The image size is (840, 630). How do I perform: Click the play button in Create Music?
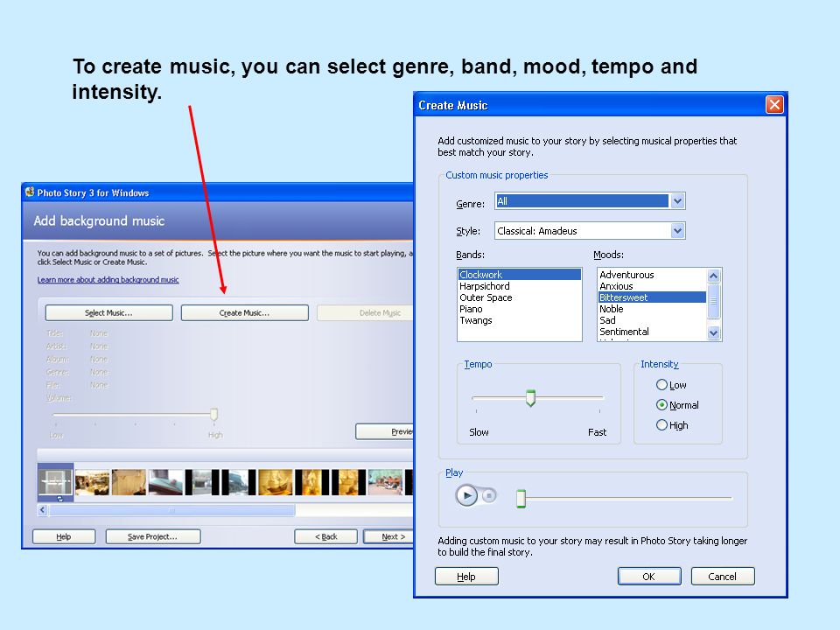(x=466, y=495)
